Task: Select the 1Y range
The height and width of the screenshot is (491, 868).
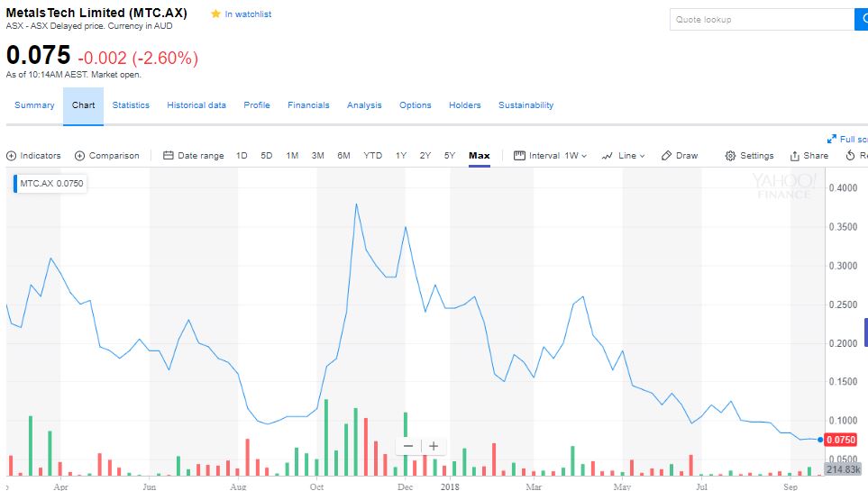Action: pyautogui.click(x=401, y=156)
